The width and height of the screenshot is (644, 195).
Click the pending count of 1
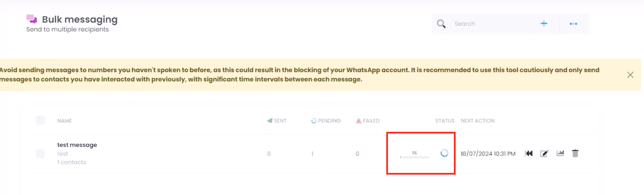pyautogui.click(x=312, y=154)
